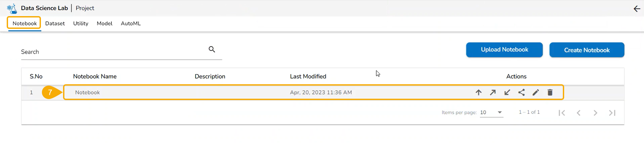This screenshot has height=143, width=644.
Task: Click the search magnifier icon
Action: click(x=212, y=49)
